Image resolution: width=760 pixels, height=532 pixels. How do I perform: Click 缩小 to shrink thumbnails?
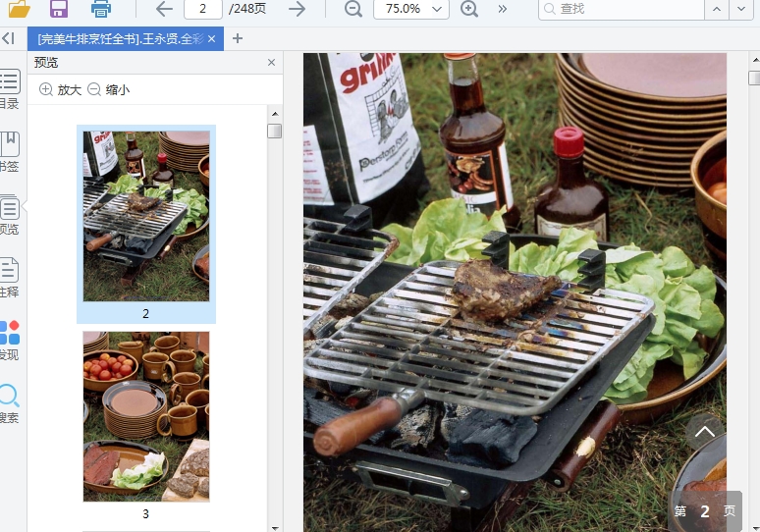109,89
